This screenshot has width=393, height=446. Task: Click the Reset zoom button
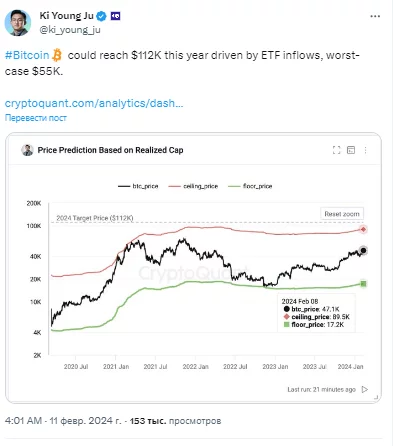point(342,214)
